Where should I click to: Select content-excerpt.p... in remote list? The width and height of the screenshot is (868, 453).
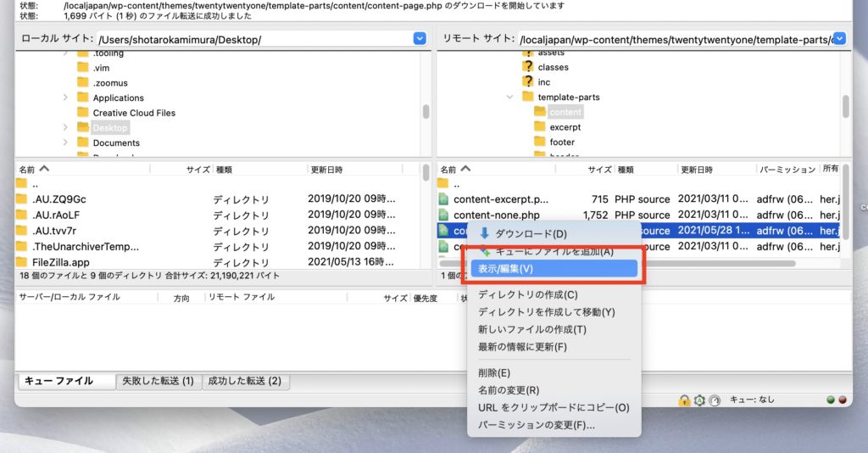coord(639,199)
